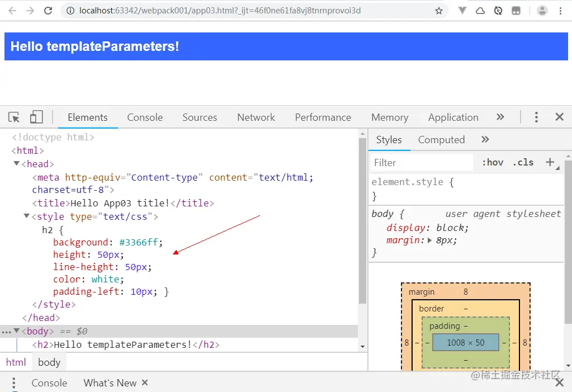Open the Application tab
This screenshot has height=392, width=572.
tap(453, 117)
